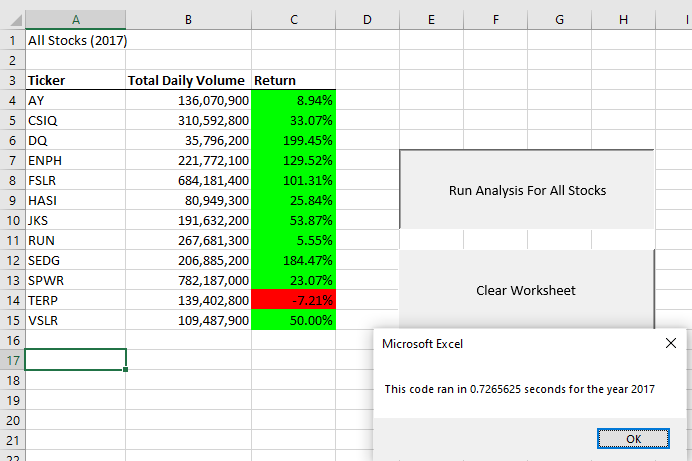Close the Microsoft Excel message dialog
The width and height of the screenshot is (692, 461).
pos(670,343)
